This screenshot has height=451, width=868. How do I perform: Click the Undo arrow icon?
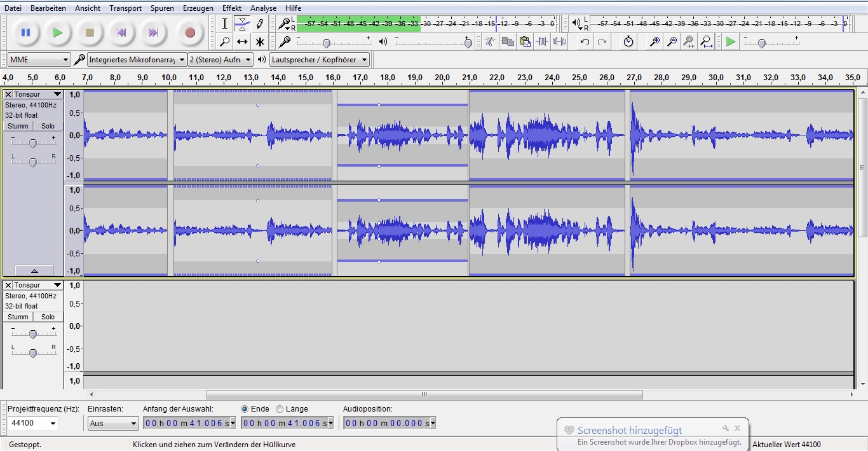pyautogui.click(x=585, y=42)
